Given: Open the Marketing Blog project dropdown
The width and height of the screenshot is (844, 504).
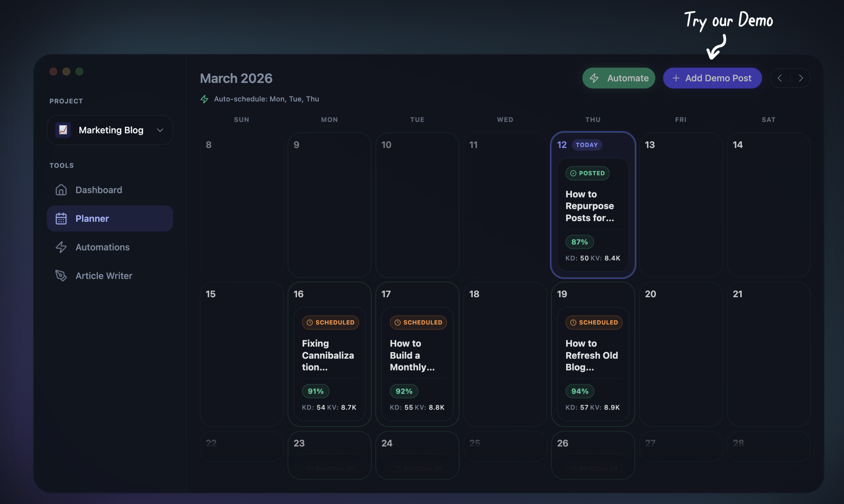Looking at the screenshot, I should click(160, 130).
